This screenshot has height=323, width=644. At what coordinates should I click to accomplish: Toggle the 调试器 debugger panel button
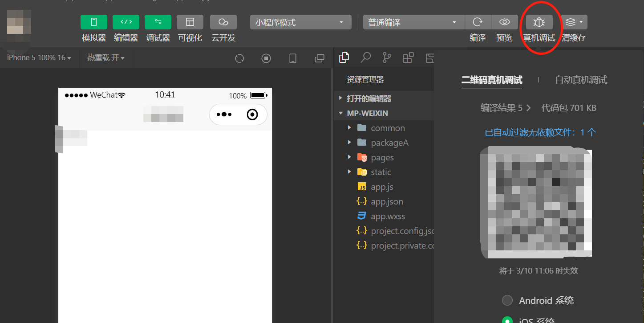(x=158, y=22)
